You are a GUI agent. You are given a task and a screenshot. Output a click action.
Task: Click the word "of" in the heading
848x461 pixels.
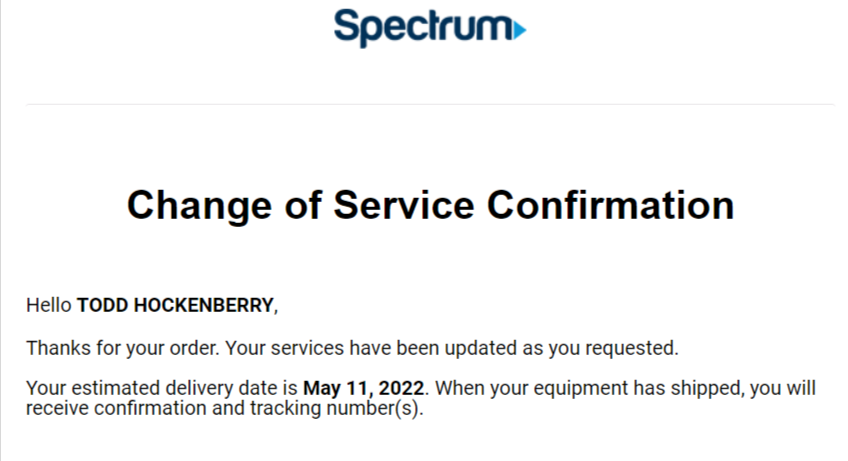303,205
